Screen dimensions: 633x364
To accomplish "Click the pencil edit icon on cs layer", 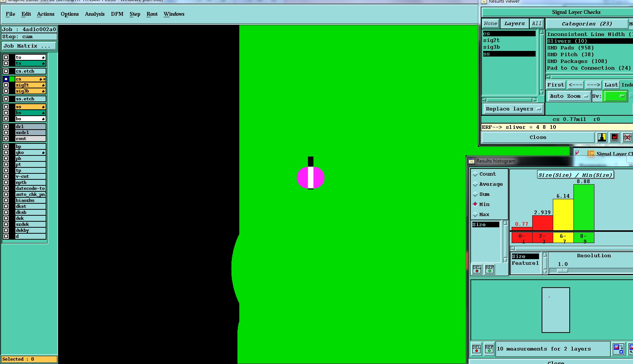I will tap(41, 79).
